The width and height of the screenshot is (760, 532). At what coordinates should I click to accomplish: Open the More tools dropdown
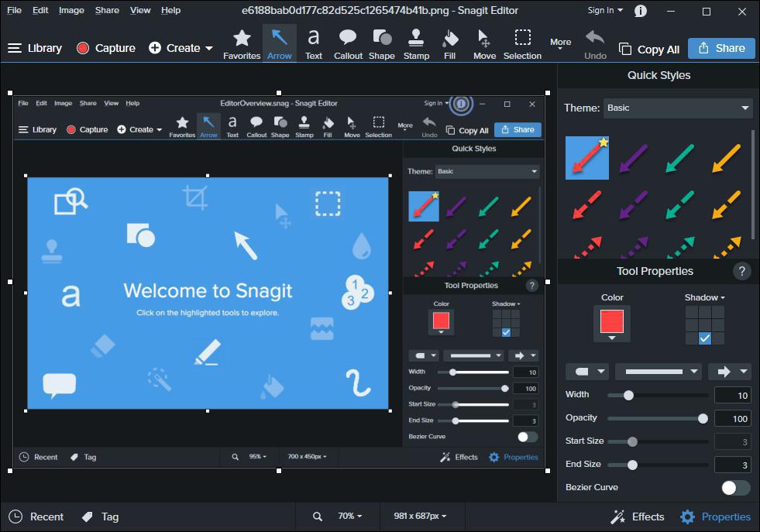560,43
